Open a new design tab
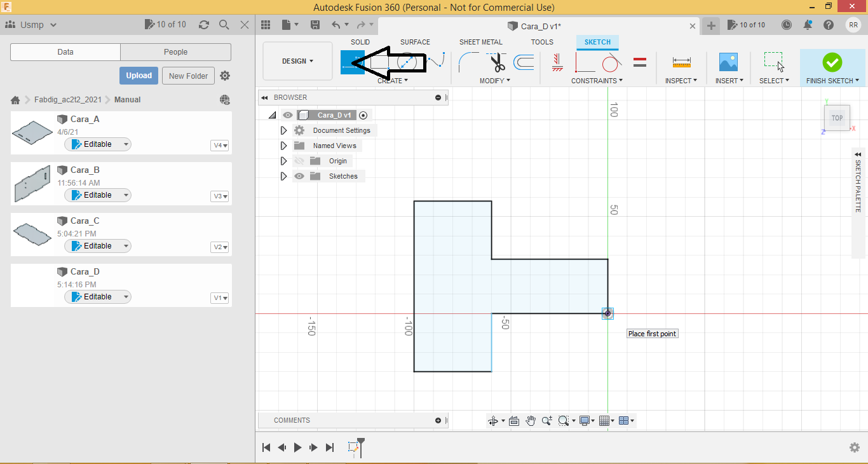This screenshot has height=464, width=868. (x=711, y=25)
